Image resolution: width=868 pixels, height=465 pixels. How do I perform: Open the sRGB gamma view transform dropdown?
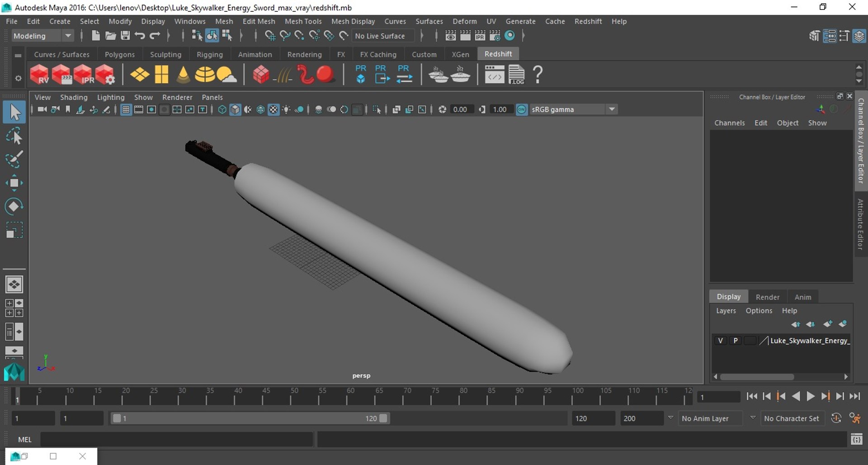point(573,109)
